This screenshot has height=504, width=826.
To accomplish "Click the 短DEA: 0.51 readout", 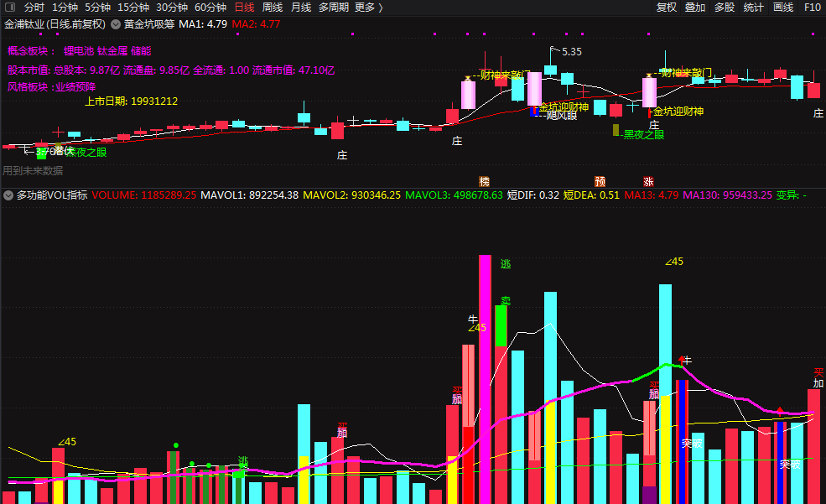I will [591, 195].
